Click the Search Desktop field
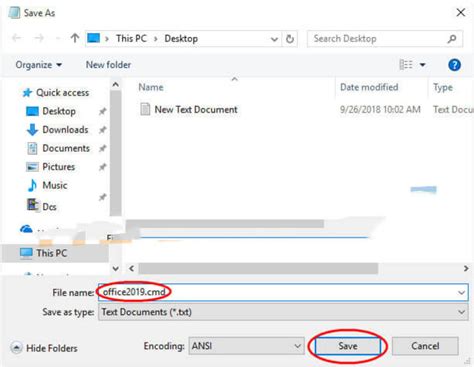Image resolution: width=474 pixels, height=367 pixels. tap(385, 39)
